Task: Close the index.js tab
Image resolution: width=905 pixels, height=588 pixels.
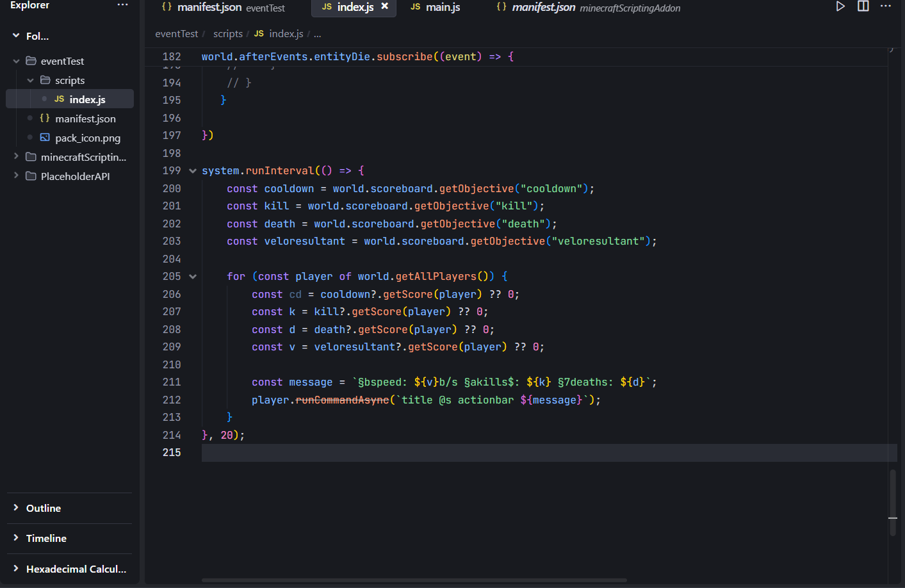Action: [384, 8]
